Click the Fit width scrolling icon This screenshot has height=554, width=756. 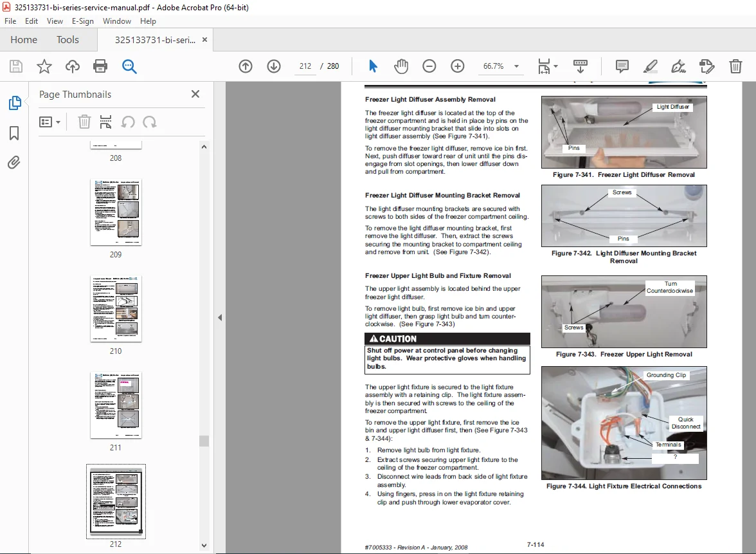pyautogui.click(x=544, y=66)
